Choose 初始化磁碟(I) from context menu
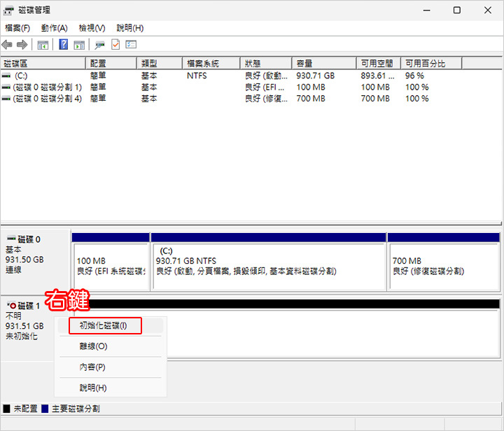504x431 pixels. tap(111, 325)
